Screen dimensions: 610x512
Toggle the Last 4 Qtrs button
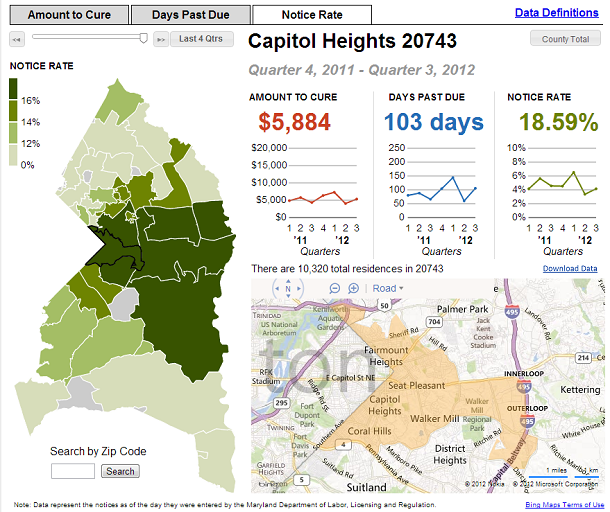(x=203, y=39)
